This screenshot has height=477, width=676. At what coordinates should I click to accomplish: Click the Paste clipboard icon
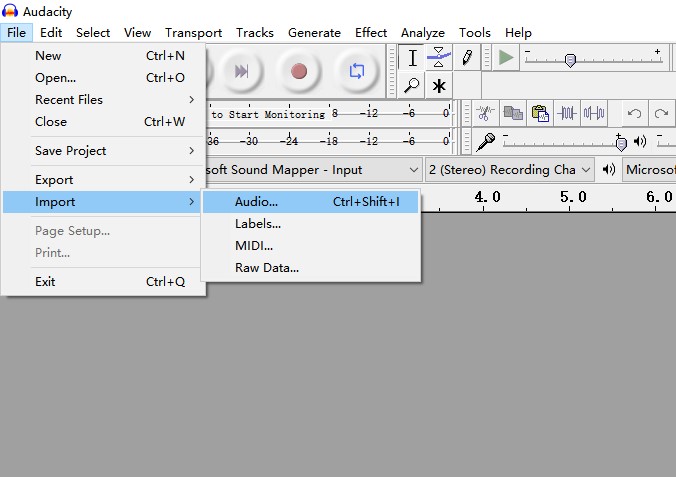point(540,113)
